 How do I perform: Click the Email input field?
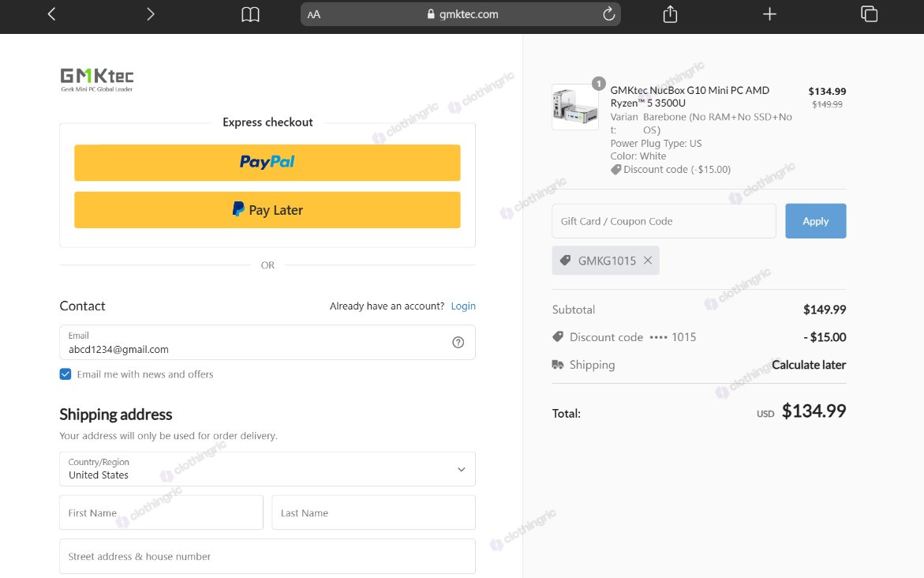[267, 342]
